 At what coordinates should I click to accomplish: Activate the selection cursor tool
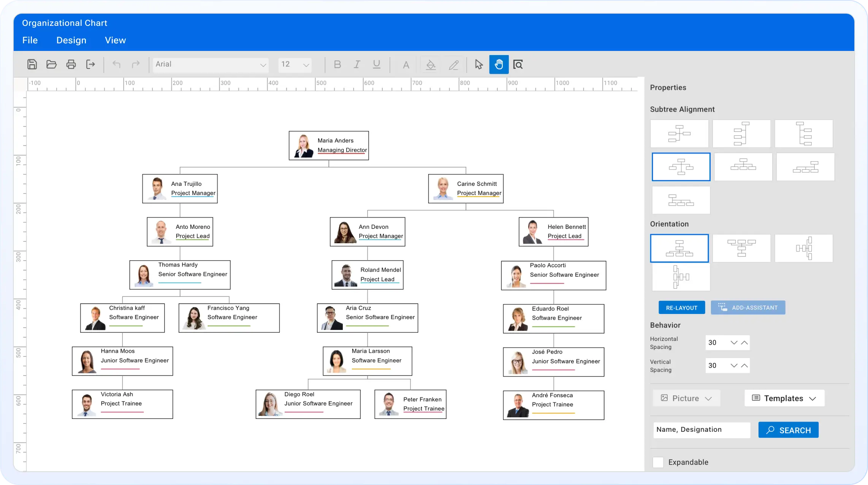(478, 64)
